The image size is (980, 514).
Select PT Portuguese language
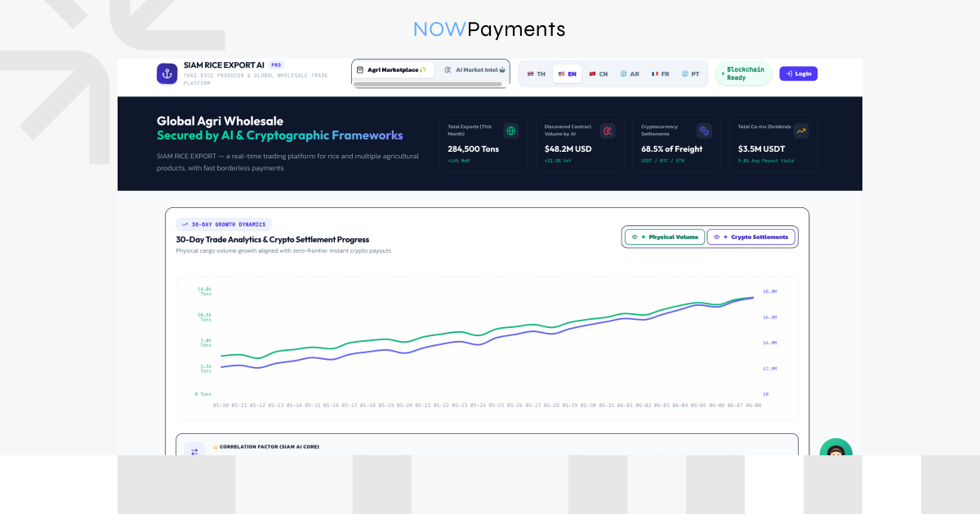690,73
